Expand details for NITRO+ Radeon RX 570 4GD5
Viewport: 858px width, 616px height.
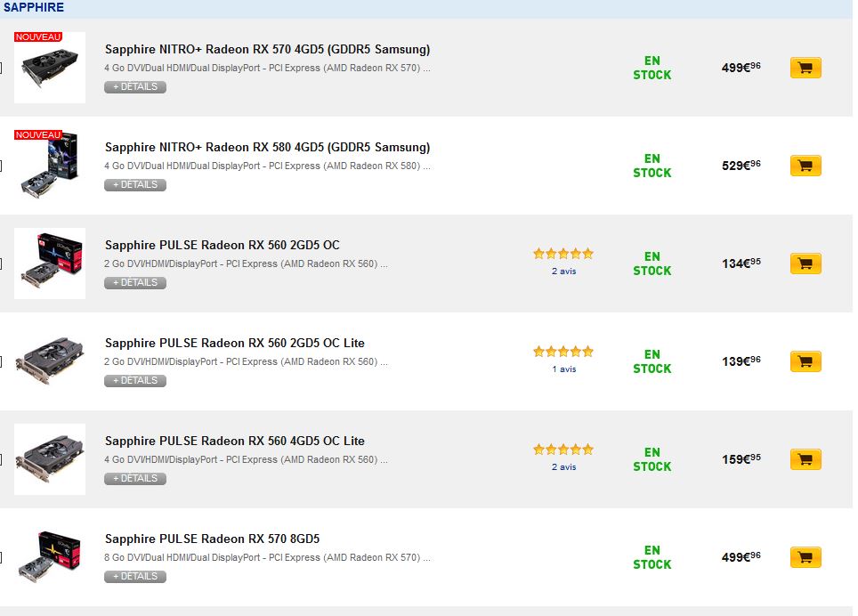pos(135,87)
